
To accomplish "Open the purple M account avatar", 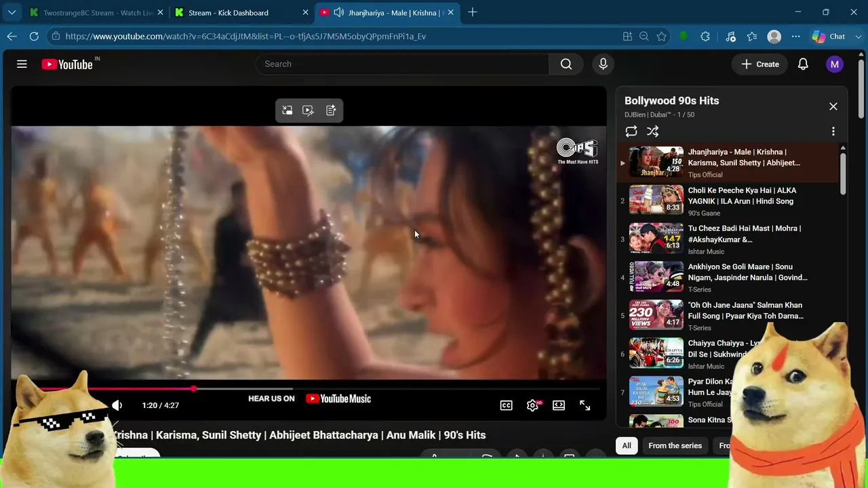I will (834, 64).
